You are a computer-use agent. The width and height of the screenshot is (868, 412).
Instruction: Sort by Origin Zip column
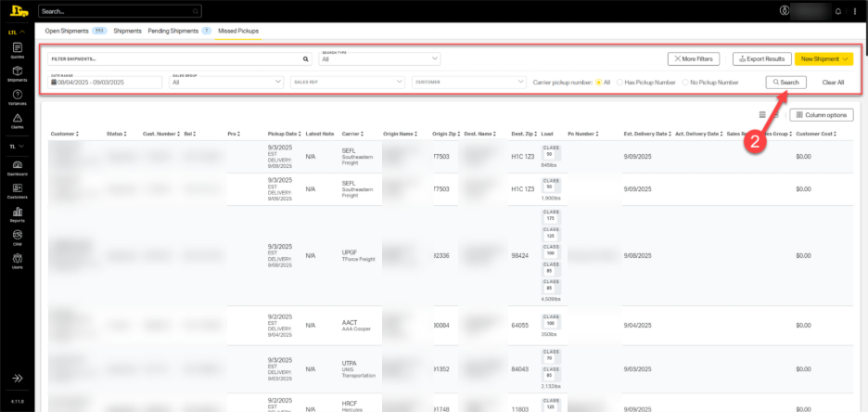[447, 134]
